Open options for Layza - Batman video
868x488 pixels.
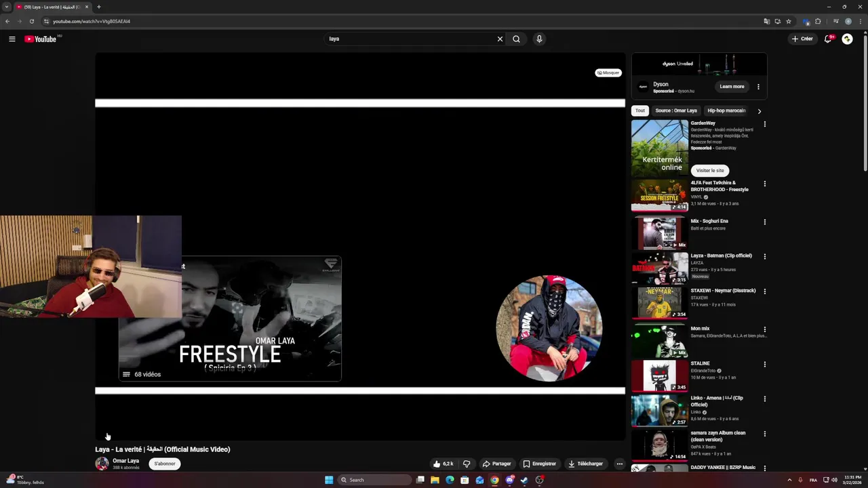pyautogui.click(x=764, y=256)
